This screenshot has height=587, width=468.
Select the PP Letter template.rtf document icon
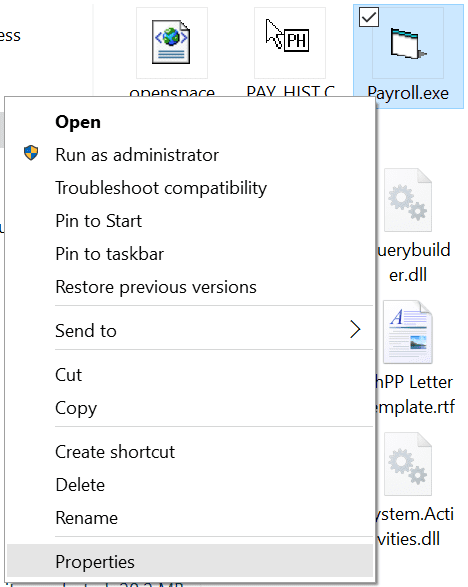(x=407, y=332)
